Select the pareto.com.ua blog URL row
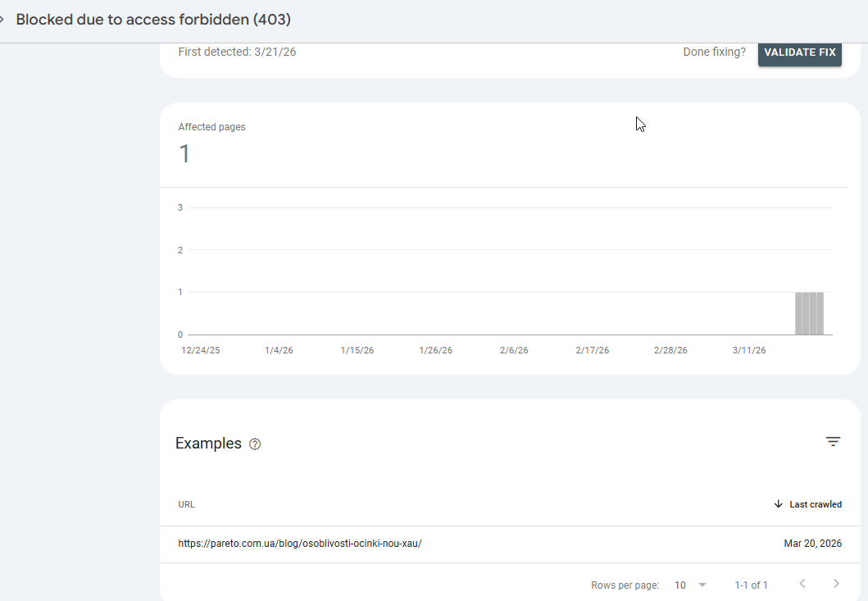 [x=300, y=544]
